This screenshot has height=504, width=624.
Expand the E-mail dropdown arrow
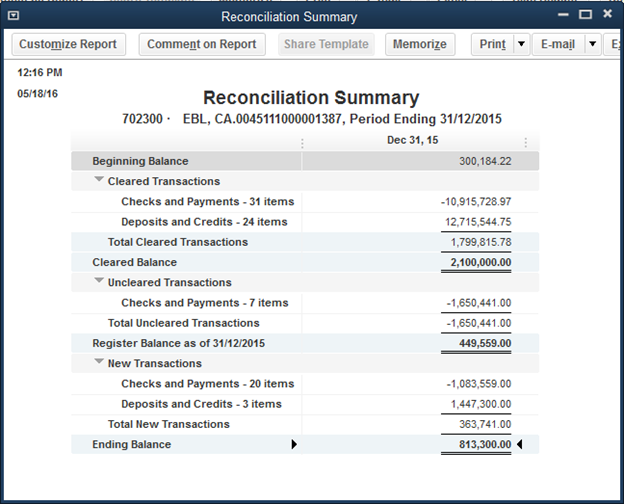592,44
